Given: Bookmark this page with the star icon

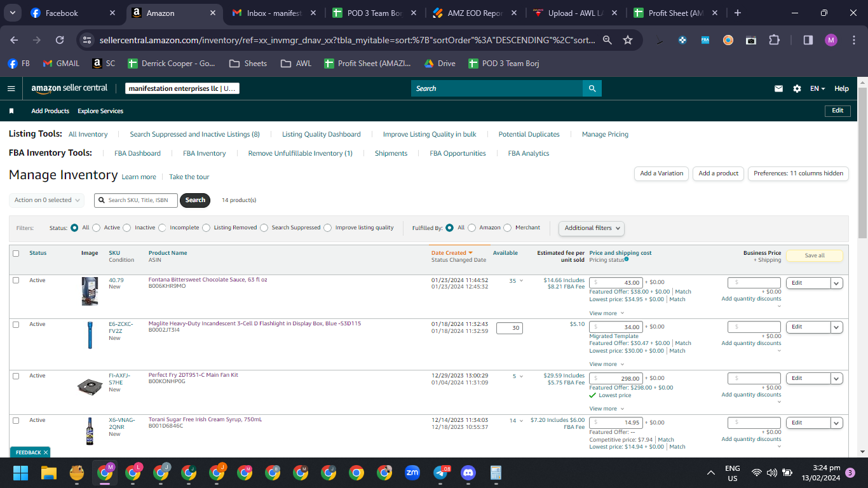Looking at the screenshot, I should point(628,40).
